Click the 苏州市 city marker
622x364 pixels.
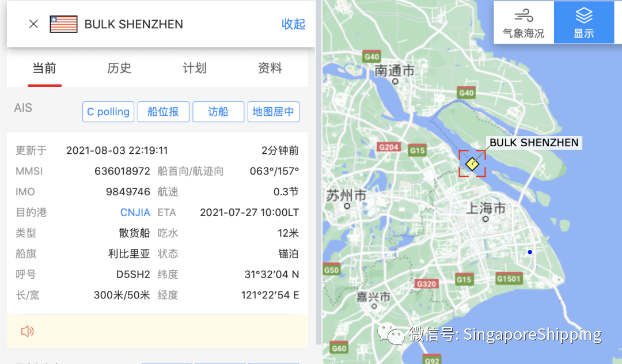click(347, 206)
